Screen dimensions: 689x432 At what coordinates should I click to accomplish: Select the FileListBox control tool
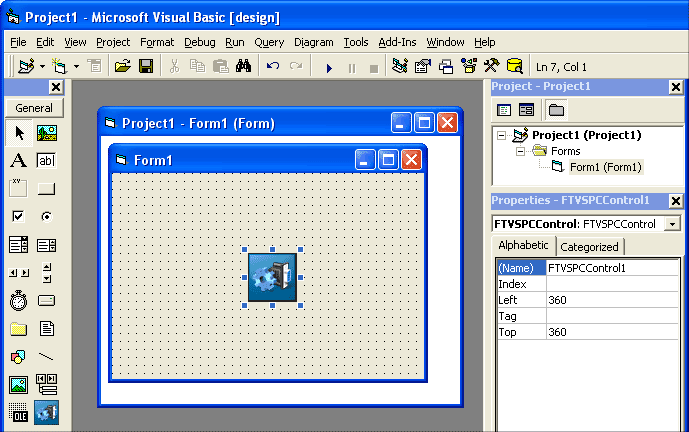click(x=47, y=329)
